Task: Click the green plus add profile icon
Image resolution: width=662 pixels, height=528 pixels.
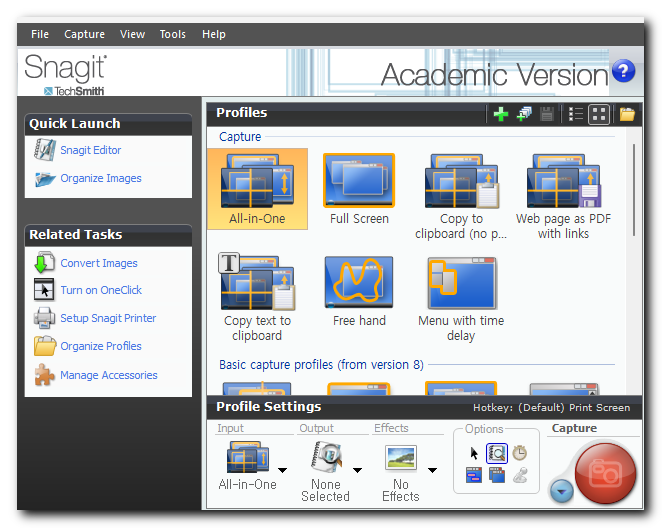Action: (501, 114)
